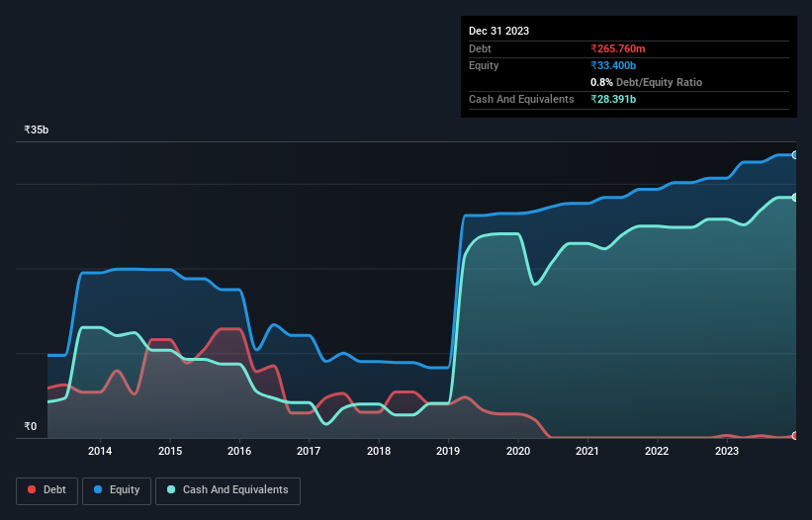This screenshot has height=520, width=812.
Task: Click the blue Equity endpoint marker
Action: (795, 154)
